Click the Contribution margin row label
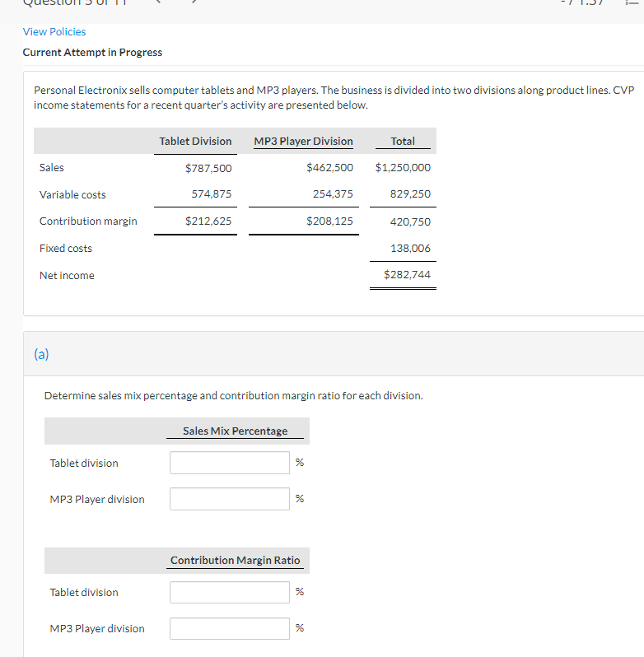This screenshot has height=657, width=644. (x=88, y=221)
